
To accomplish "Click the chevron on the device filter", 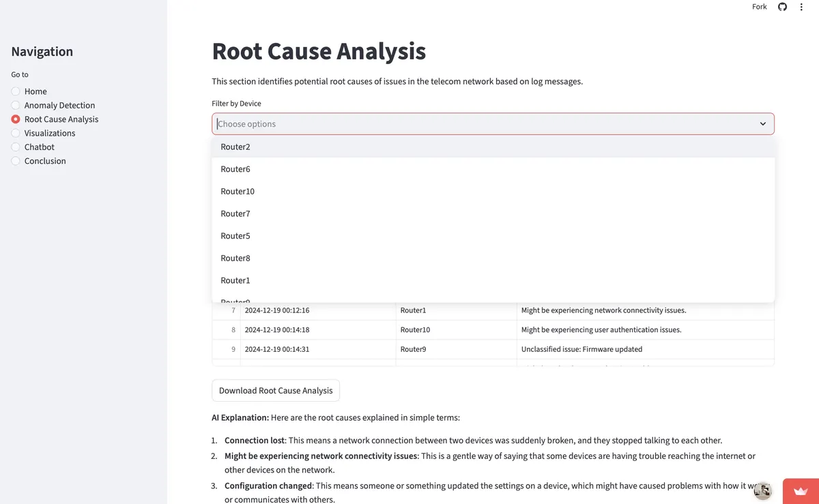I will pyautogui.click(x=762, y=124).
